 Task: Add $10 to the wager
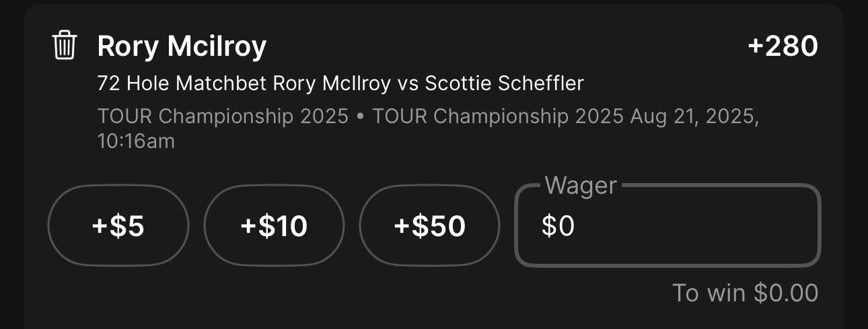click(274, 226)
